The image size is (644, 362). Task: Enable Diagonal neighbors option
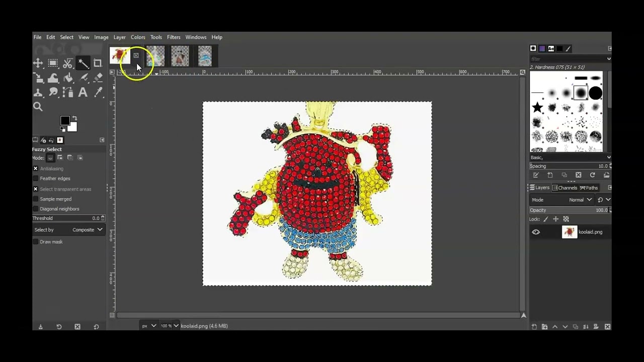(x=36, y=209)
